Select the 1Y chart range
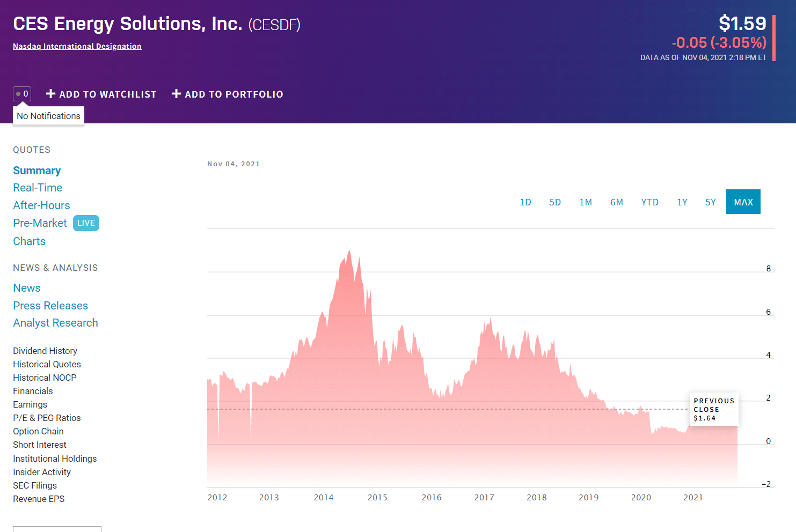 [682, 202]
